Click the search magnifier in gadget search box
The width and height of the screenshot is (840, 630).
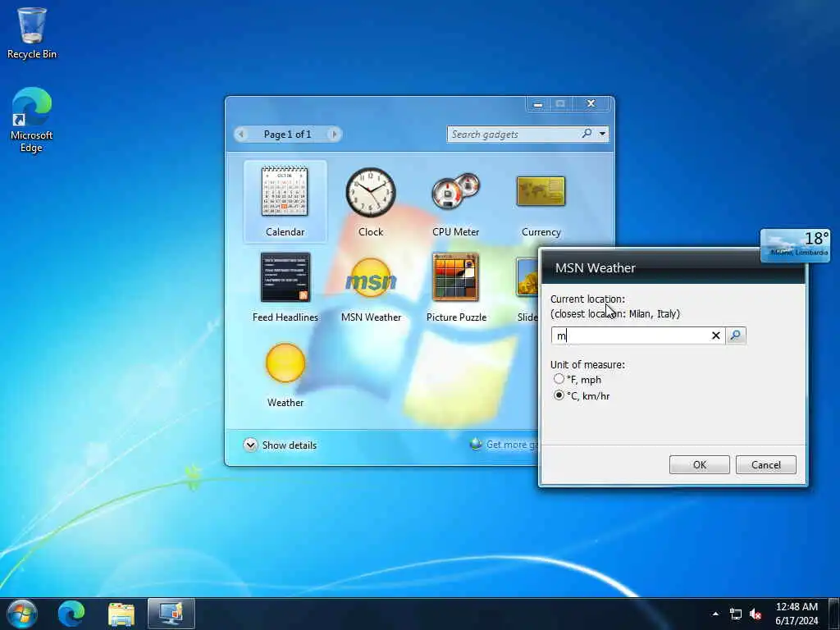(x=587, y=134)
